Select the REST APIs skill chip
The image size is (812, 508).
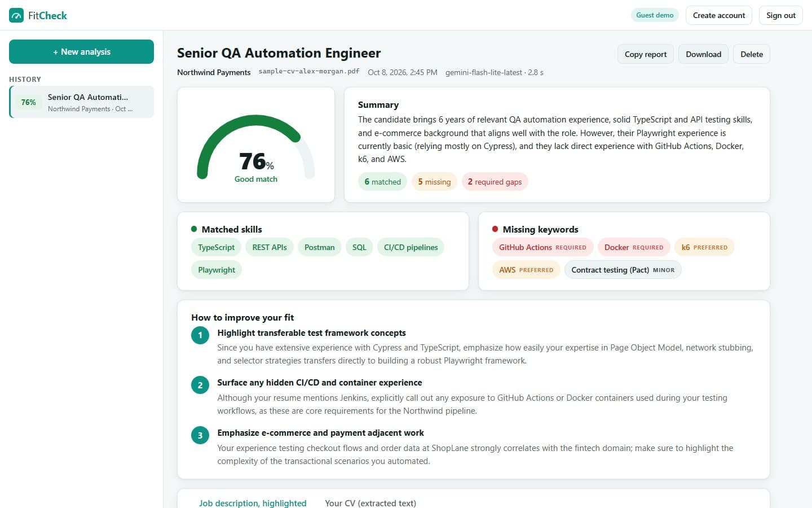coord(270,247)
